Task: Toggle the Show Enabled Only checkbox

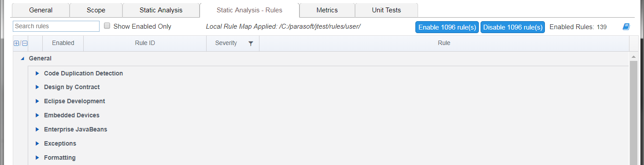Action: pyautogui.click(x=107, y=26)
